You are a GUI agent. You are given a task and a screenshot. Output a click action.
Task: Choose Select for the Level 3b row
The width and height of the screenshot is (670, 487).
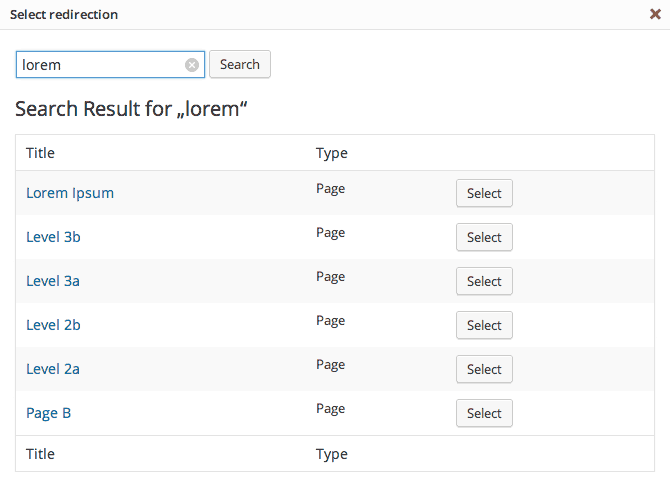pyautogui.click(x=484, y=237)
